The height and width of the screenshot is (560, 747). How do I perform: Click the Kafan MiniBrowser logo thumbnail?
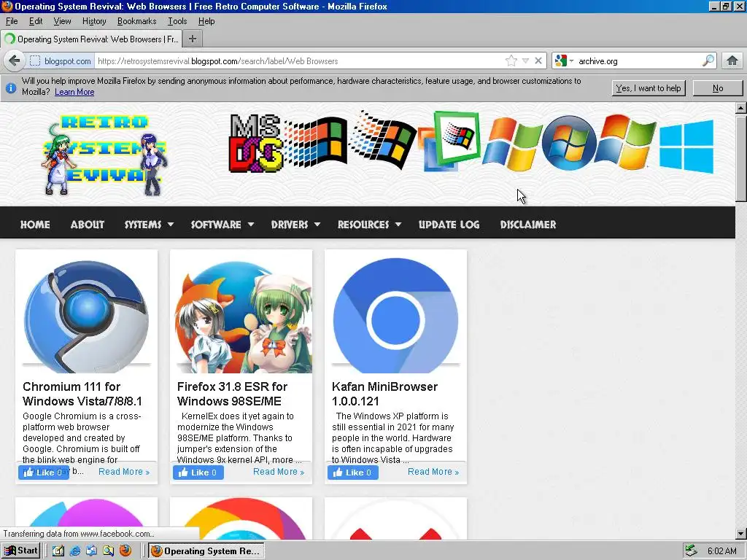(395, 315)
